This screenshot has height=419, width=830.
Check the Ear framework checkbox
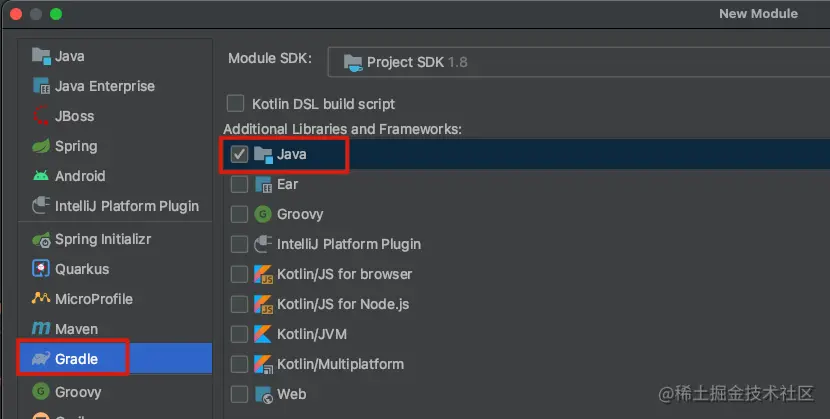coord(239,184)
